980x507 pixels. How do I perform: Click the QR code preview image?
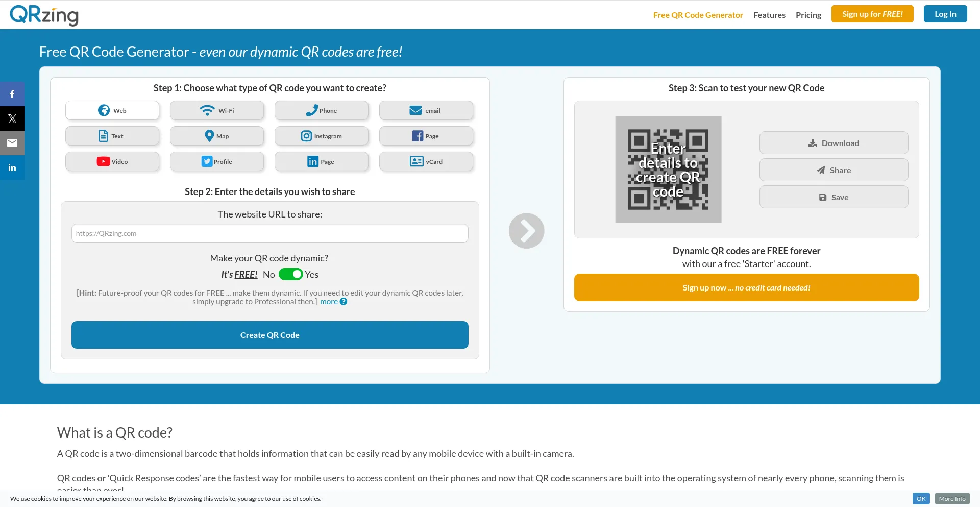668,170
